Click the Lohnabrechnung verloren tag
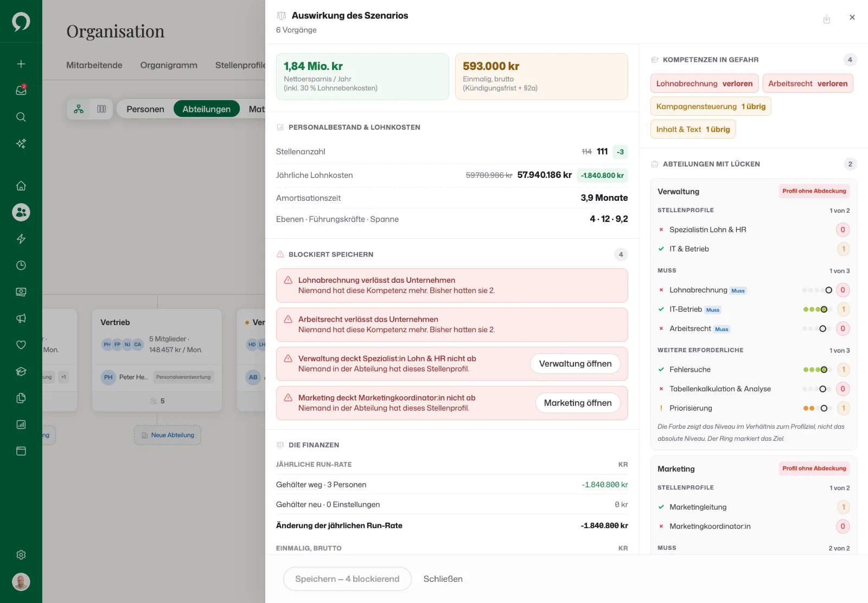The height and width of the screenshot is (603, 868). [704, 84]
